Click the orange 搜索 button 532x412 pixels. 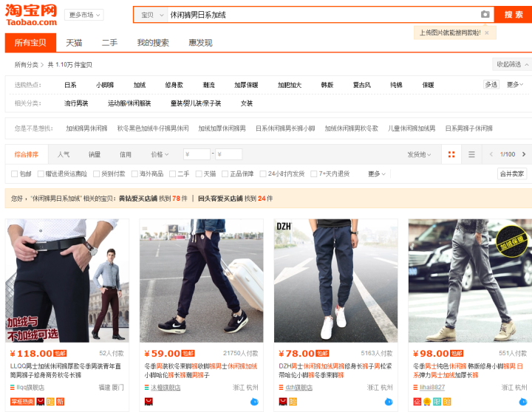[x=514, y=15]
